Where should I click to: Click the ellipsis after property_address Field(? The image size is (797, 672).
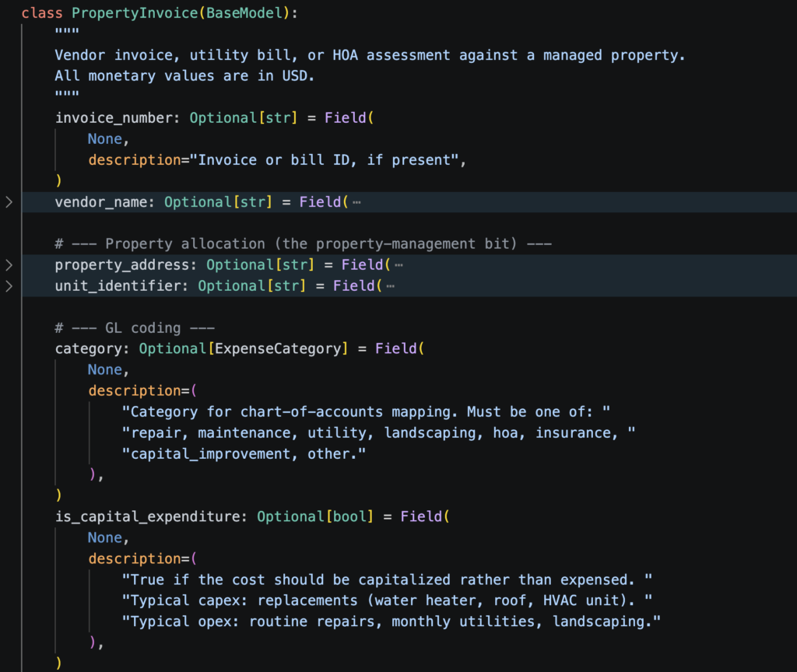click(398, 265)
